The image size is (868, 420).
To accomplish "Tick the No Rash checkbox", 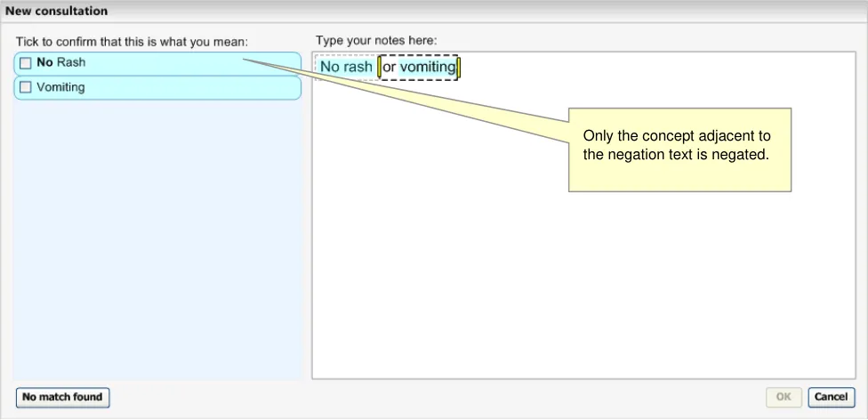I will coord(26,63).
